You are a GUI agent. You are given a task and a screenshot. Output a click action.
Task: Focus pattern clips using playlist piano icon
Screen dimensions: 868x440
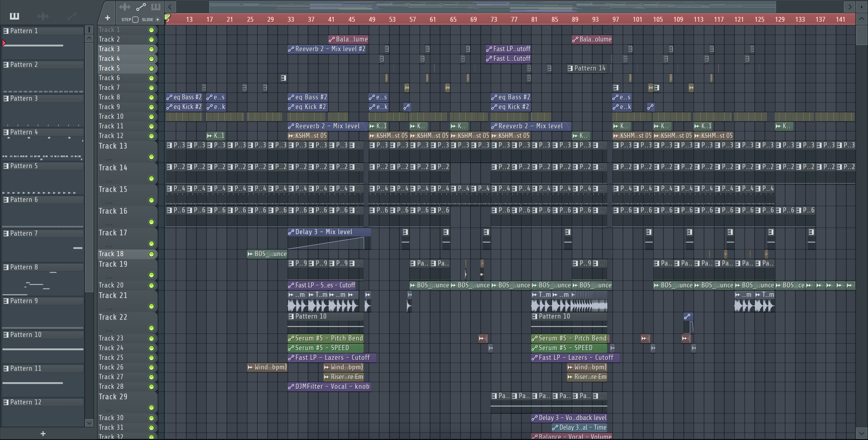156,7
